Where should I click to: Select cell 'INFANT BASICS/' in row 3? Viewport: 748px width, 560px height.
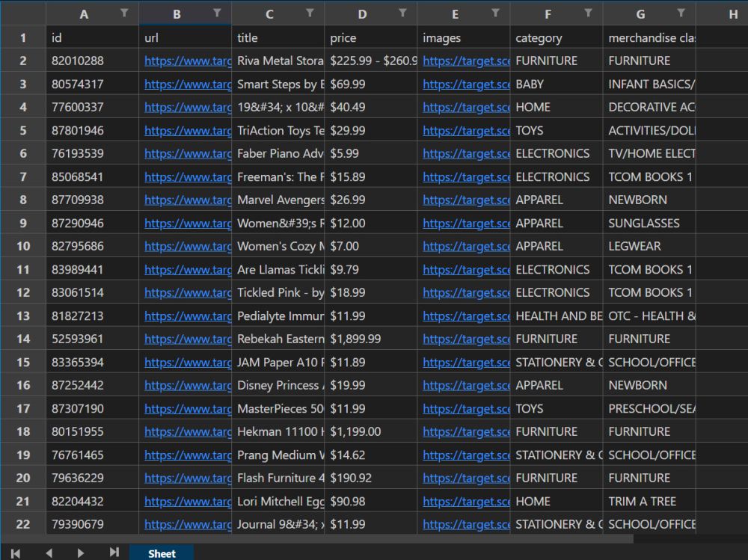point(649,84)
